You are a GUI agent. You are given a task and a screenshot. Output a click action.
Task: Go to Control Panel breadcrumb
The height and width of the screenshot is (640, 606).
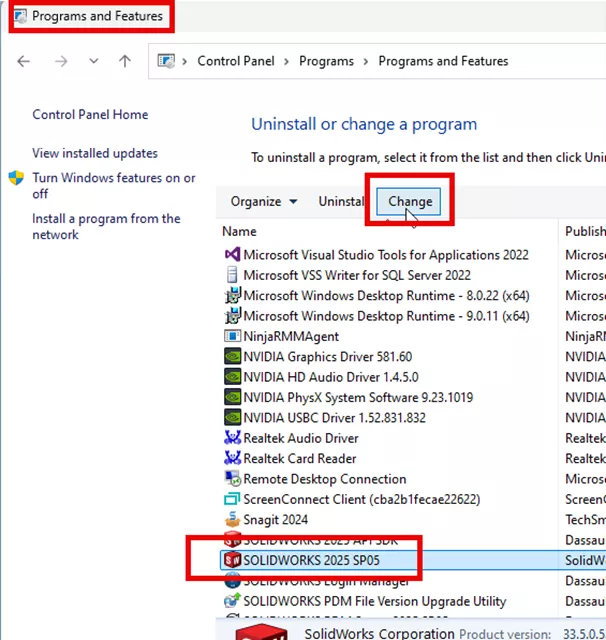point(236,61)
